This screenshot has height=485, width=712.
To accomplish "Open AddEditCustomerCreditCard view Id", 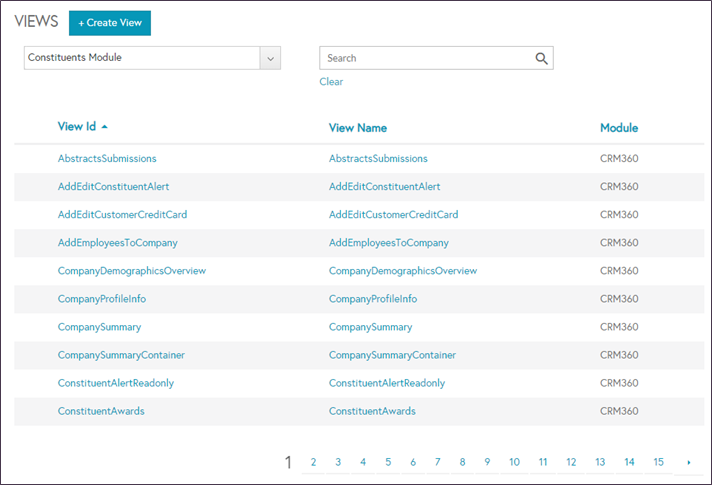I will pyautogui.click(x=122, y=215).
